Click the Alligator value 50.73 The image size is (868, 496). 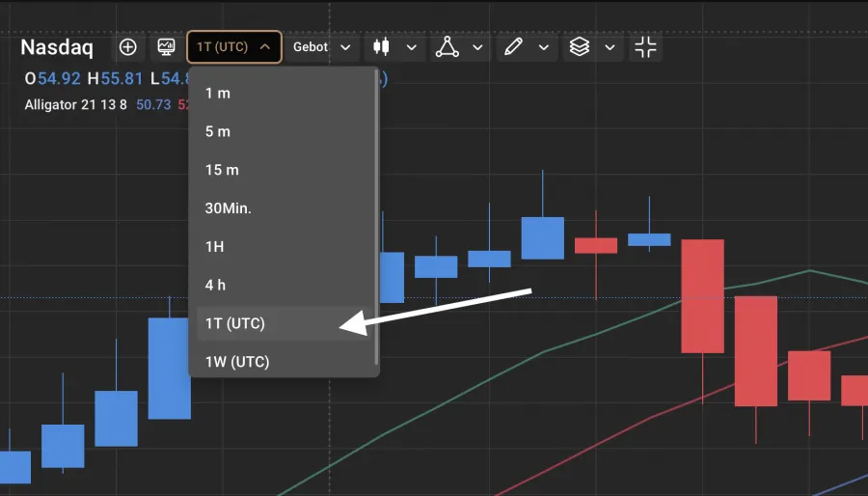click(153, 104)
